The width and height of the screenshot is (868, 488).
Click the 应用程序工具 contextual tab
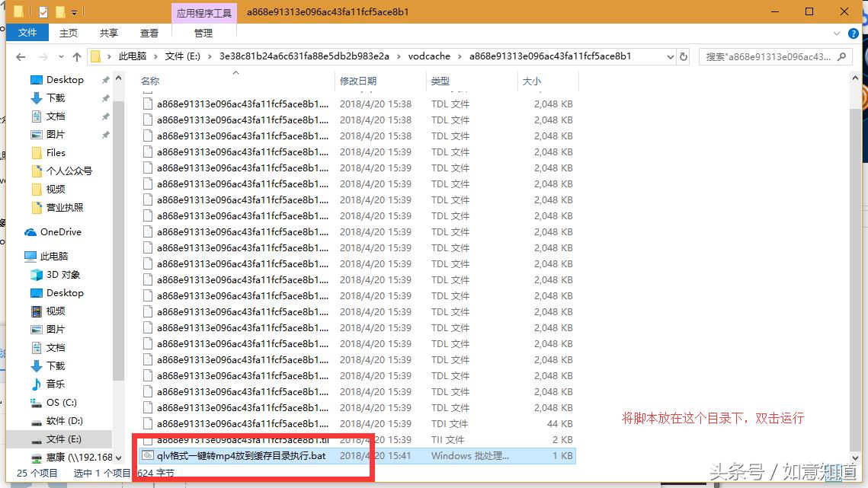point(203,12)
